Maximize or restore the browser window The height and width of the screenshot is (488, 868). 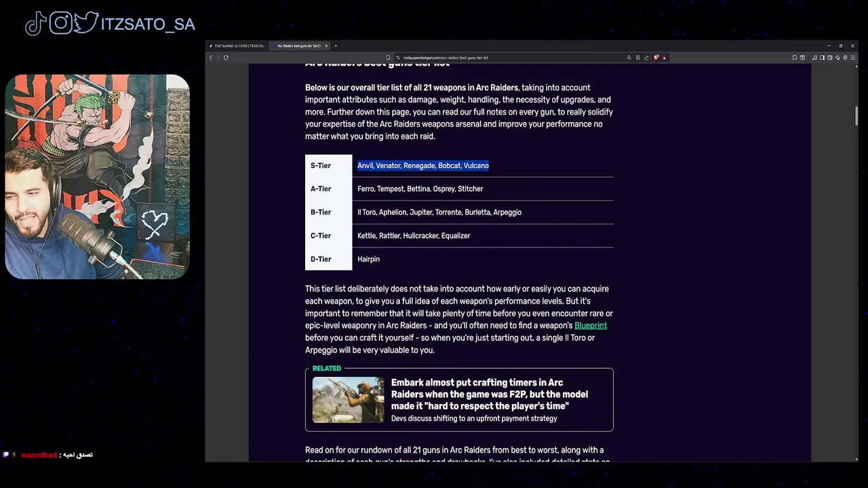point(841,46)
